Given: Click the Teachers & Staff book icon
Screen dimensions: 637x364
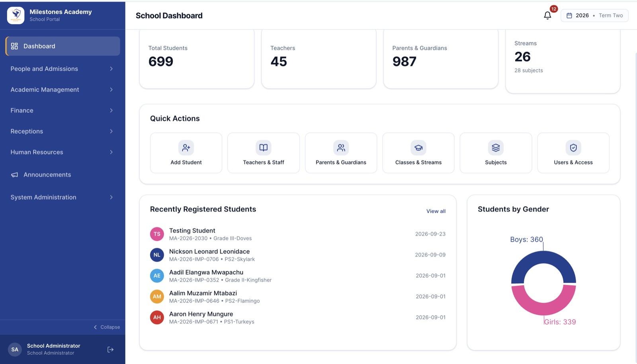Looking at the screenshot, I should pyautogui.click(x=264, y=148).
